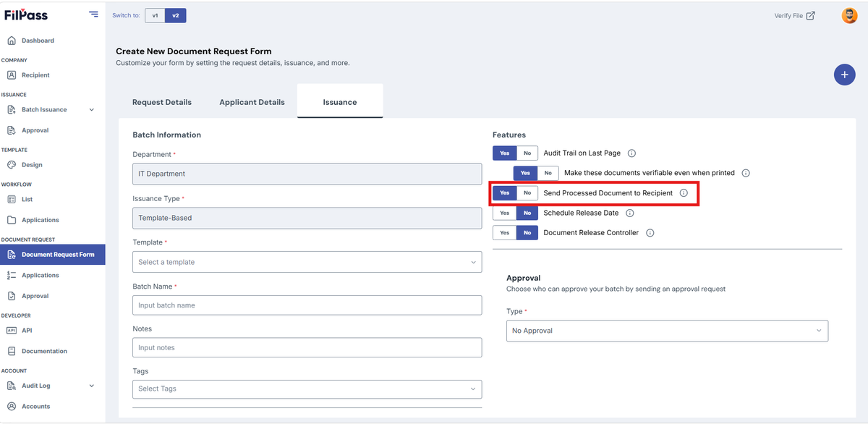The height and width of the screenshot is (424, 868).
Task: Click the Batch Issuance document icon
Action: (x=12, y=110)
